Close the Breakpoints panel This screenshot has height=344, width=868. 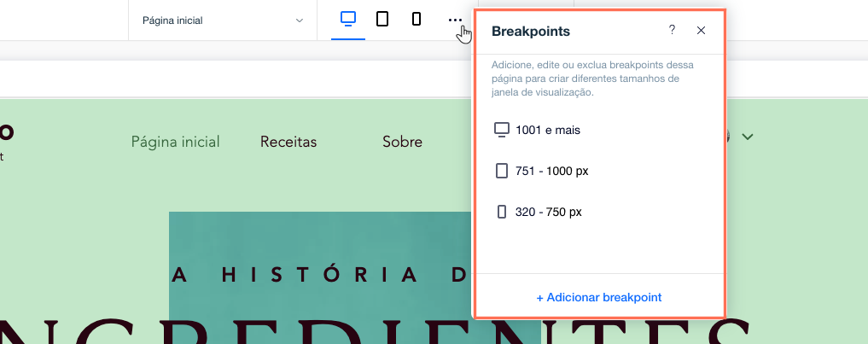[701, 31]
